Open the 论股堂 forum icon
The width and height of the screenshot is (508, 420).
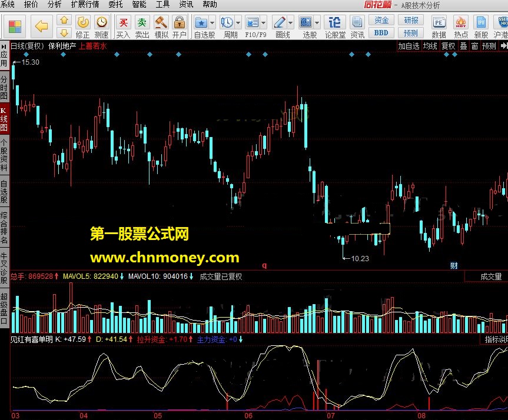coord(335,27)
